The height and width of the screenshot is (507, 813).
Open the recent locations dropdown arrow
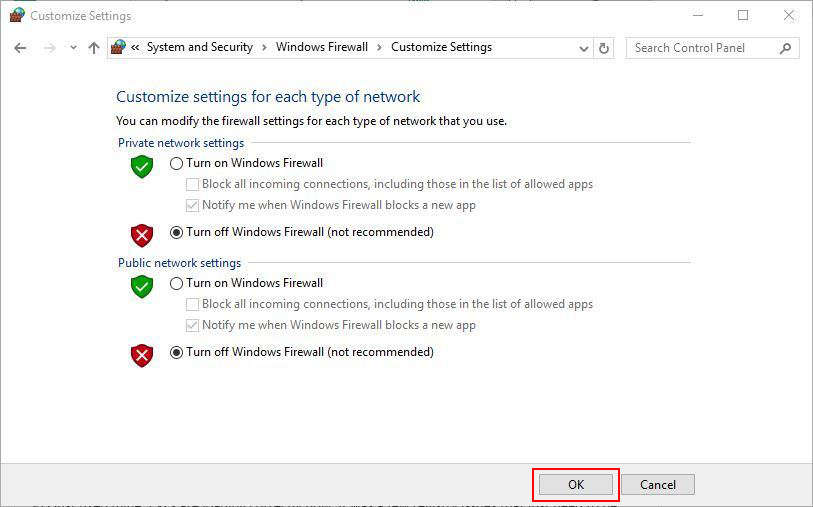coord(73,48)
